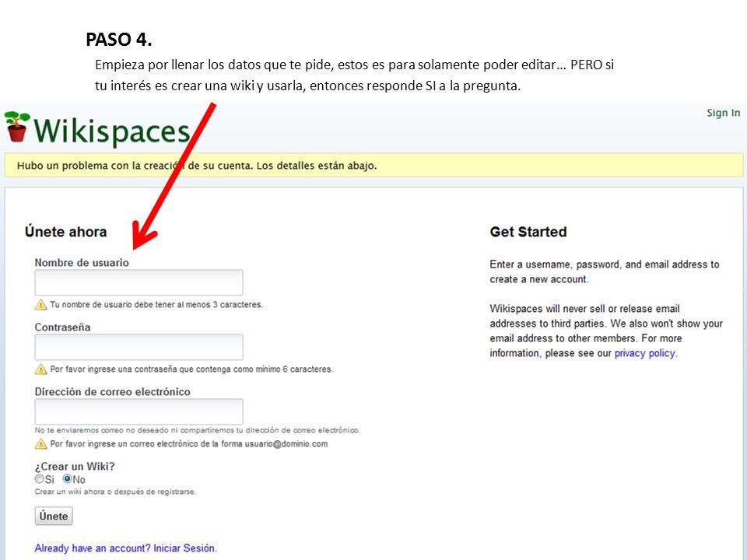The image size is (747, 560).
Task: Click the warning icon beside password error
Action: [x=41, y=369]
